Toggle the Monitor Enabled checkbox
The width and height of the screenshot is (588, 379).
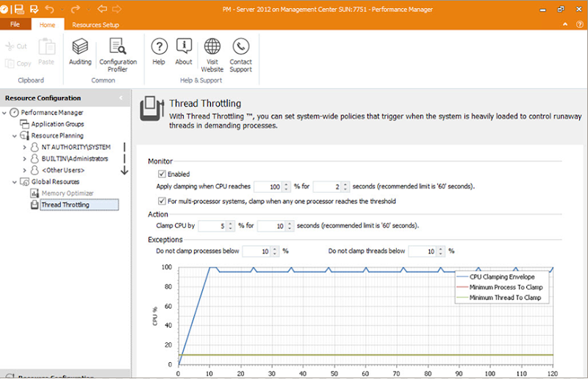click(162, 174)
